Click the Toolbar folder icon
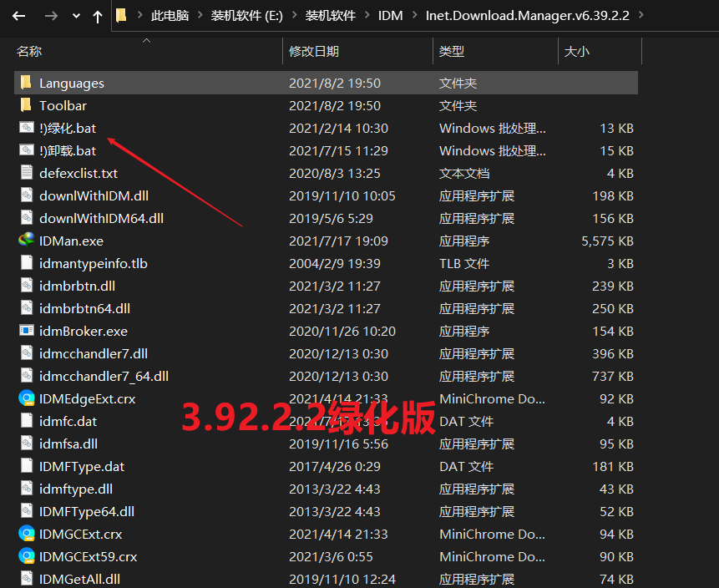Screen dimensions: 719x588 (26, 105)
